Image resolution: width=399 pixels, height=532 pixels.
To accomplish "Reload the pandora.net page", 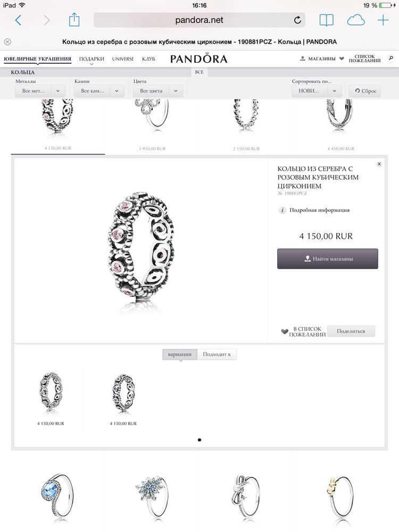I will pyautogui.click(x=297, y=20).
